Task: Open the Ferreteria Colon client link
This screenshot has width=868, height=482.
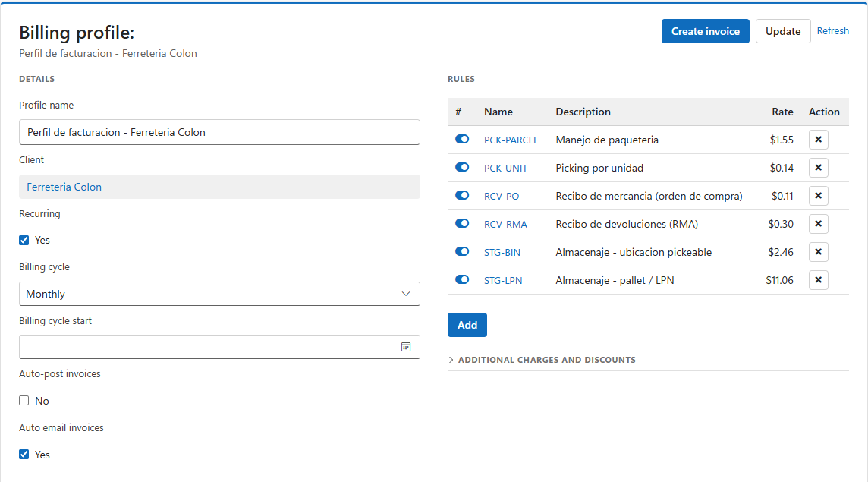Action: (64, 187)
